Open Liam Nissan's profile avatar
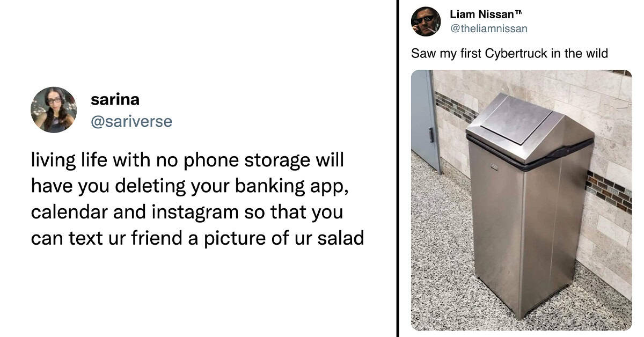 coord(426,21)
